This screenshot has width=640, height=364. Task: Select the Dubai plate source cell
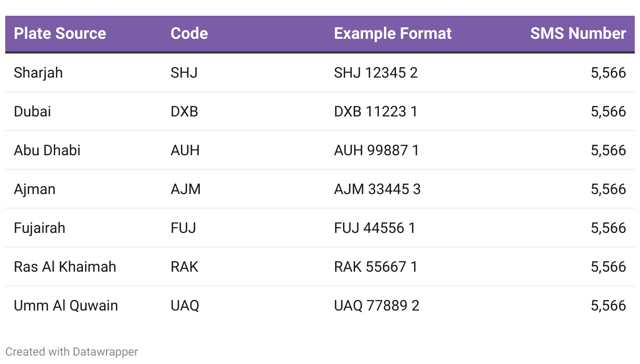tap(32, 111)
